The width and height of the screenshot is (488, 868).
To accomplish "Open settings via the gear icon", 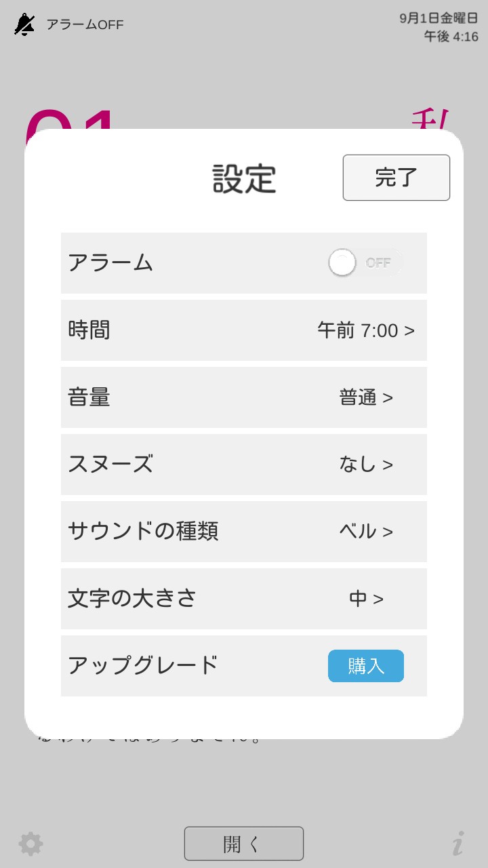I will click(30, 844).
